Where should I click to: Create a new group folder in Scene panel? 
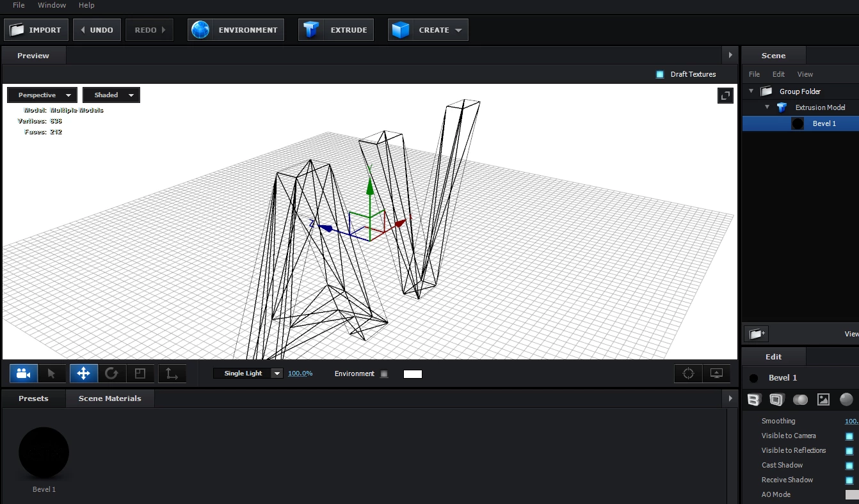click(x=756, y=334)
